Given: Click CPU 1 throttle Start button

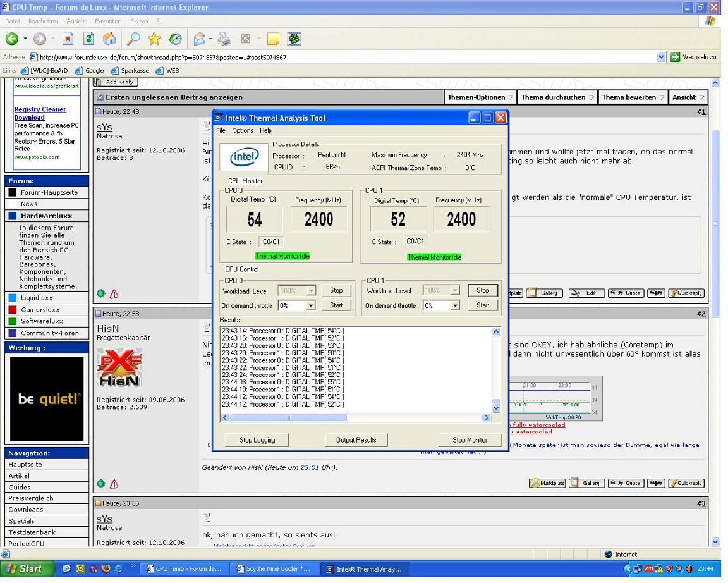Looking at the screenshot, I should click(x=483, y=305).
